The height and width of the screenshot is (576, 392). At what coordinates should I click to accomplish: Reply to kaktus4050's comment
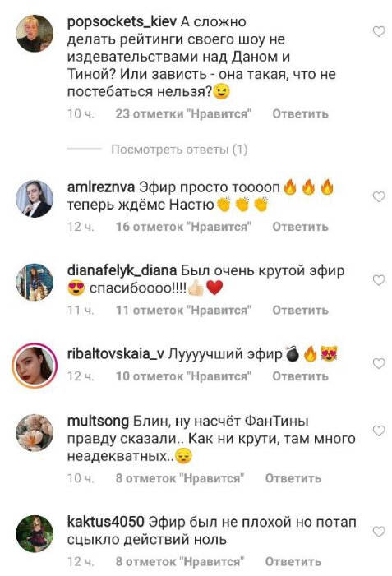tap(293, 561)
